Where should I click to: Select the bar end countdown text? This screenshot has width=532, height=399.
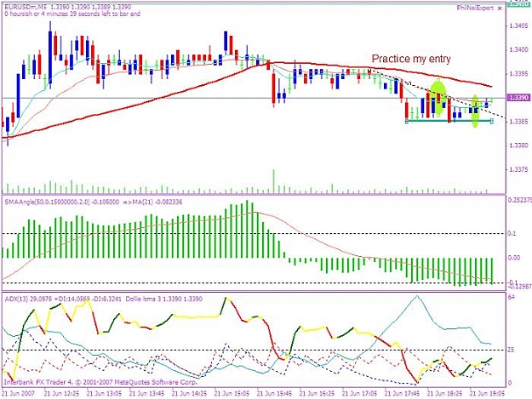tap(72, 14)
